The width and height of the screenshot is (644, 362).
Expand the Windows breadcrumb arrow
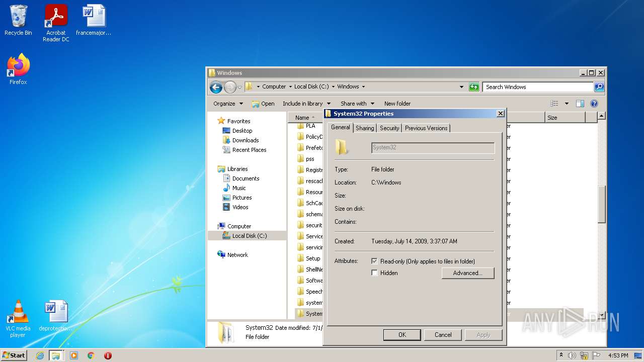pyautogui.click(x=363, y=86)
